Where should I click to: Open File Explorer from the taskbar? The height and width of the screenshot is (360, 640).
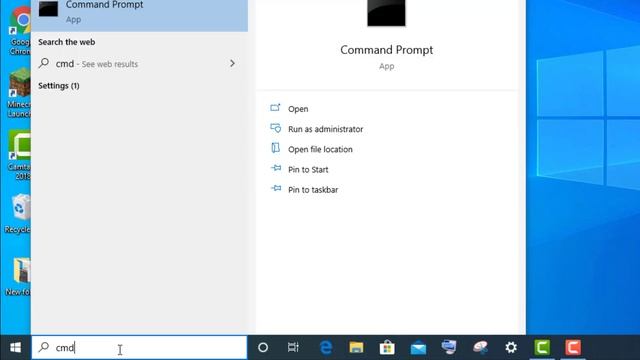click(356, 347)
